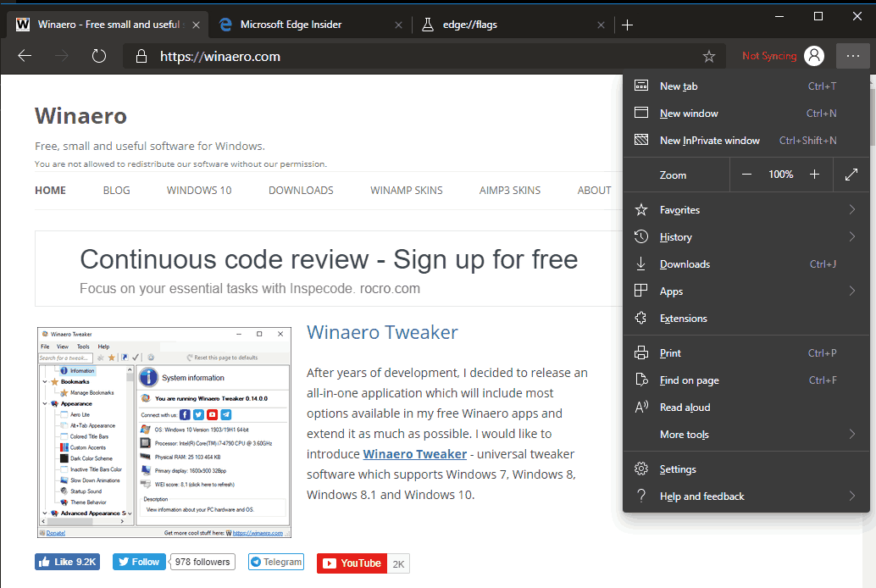Expand Help and feedback submenu
Image resolution: width=876 pixels, height=588 pixels.
coord(746,496)
